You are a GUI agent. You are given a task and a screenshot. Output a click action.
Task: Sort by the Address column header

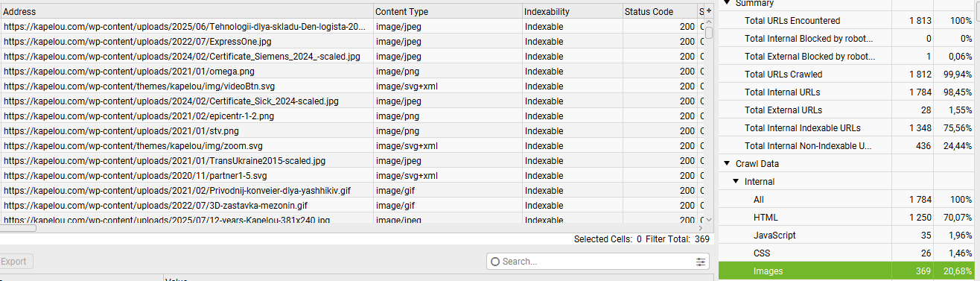pyautogui.click(x=186, y=11)
